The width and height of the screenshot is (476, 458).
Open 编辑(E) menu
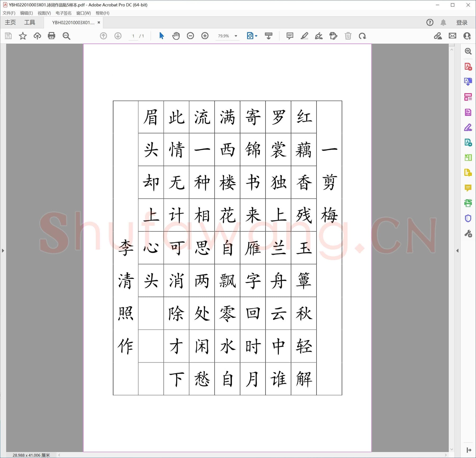click(x=26, y=13)
